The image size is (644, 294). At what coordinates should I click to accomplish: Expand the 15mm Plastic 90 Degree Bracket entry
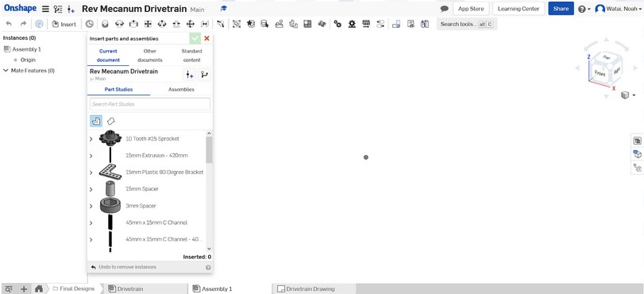click(91, 172)
